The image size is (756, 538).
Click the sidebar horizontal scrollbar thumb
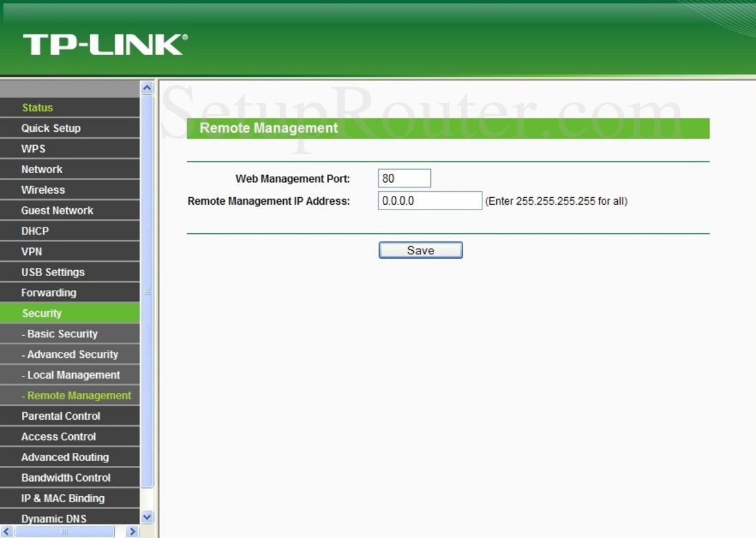tap(64, 532)
